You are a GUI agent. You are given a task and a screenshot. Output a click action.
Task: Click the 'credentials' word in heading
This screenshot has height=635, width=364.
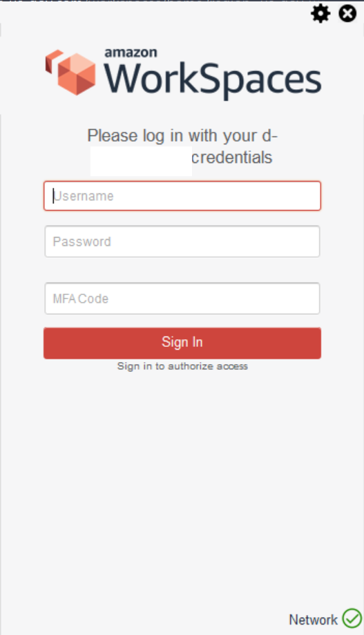coord(232,158)
